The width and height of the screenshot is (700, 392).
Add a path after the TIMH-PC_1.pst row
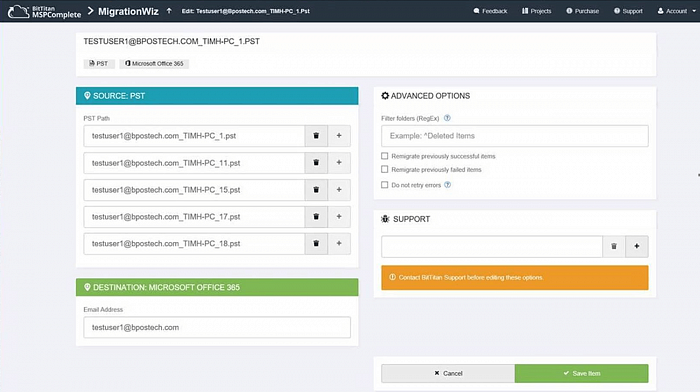pos(339,136)
